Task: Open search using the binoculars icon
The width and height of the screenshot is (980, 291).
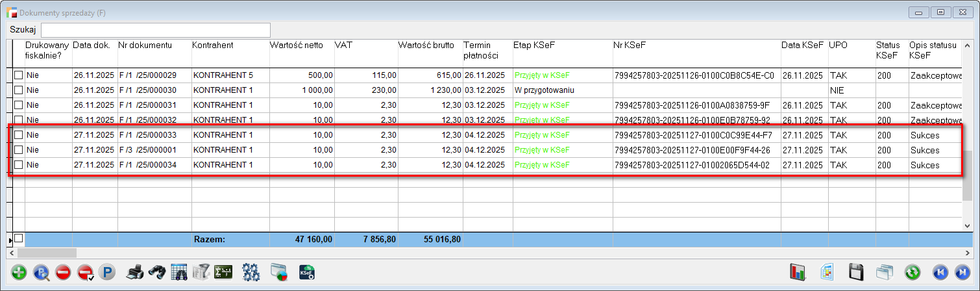Action: click(x=156, y=272)
